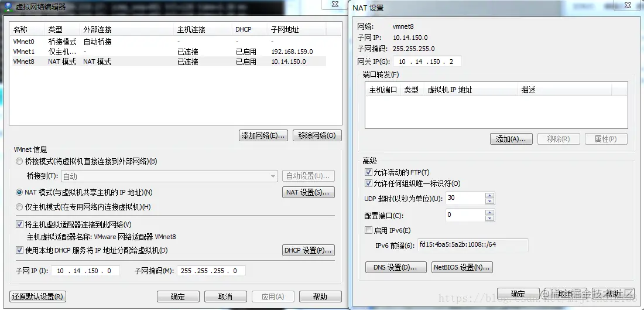This screenshot has width=644, height=310.
Task: Click 添加(A)... port forwarding button
Action: pos(511,139)
